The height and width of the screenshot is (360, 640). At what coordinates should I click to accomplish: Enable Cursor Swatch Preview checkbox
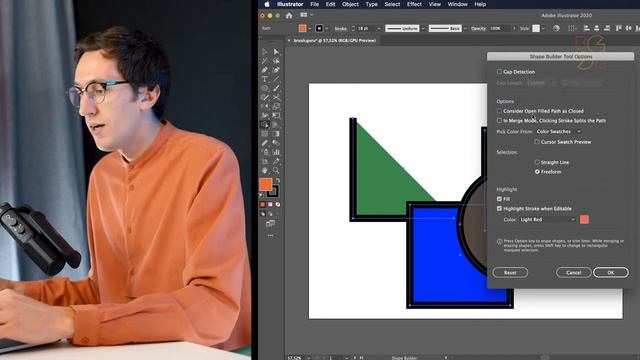click(x=537, y=142)
